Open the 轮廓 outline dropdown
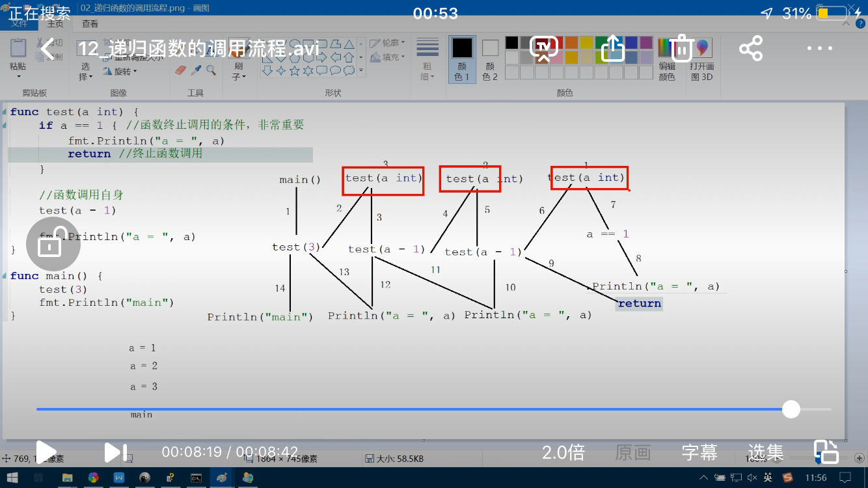Screen dimensions: 868x488 pos(388,43)
